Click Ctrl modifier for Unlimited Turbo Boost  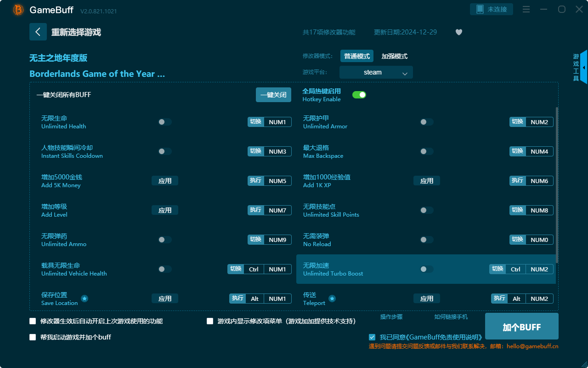point(515,269)
